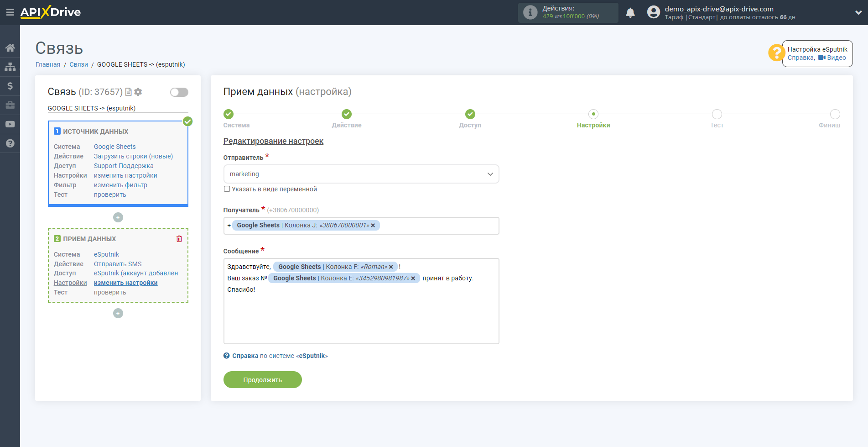The height and width of the screenshot is (447, 868).
Task: Open the notifications bell
Action: pyautogui.click(x=630, y=13)
